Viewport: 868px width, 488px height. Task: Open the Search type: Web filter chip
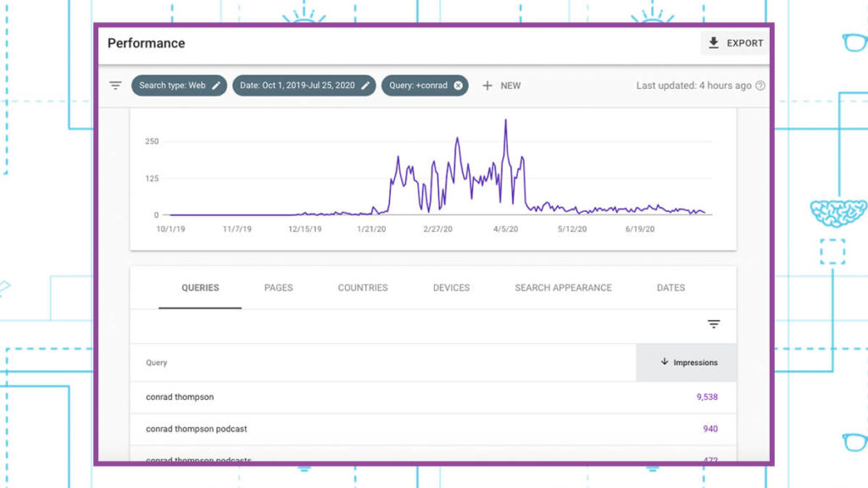point(172,86)
